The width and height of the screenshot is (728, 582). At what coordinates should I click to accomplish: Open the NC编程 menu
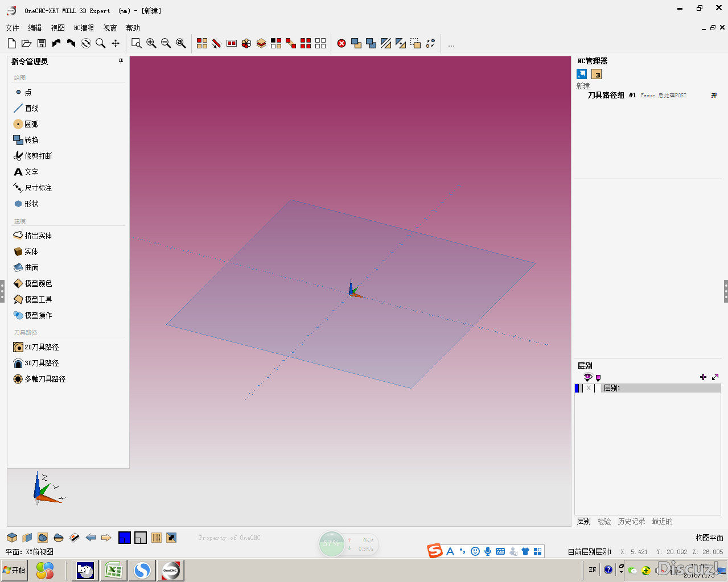[x=84, y=28]
